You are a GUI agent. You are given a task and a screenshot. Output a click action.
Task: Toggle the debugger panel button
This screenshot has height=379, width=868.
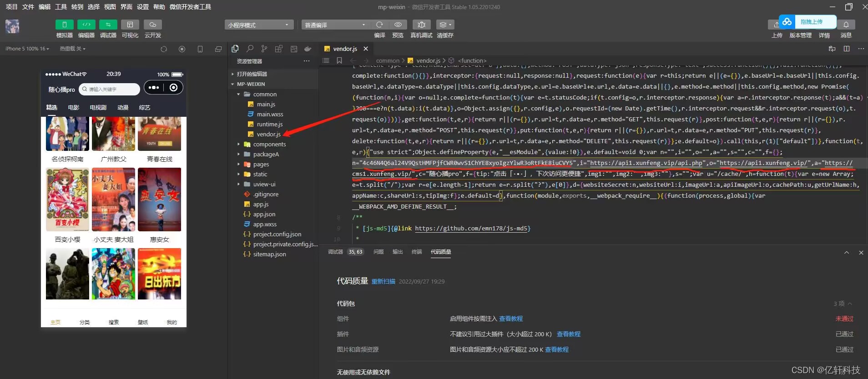pos(108,25)
